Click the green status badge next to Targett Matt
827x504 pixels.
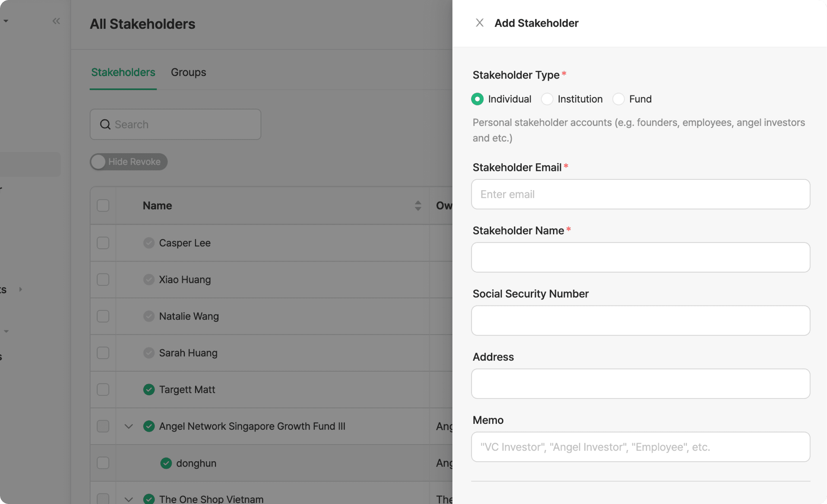pyautogui.click(x=149, y=389)
